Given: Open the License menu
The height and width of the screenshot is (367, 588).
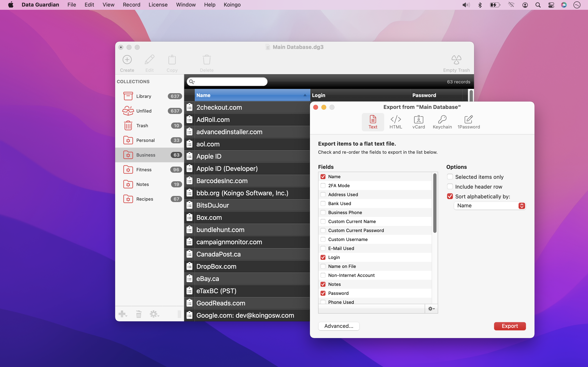Looking at the screenshot, I should 158,5.
